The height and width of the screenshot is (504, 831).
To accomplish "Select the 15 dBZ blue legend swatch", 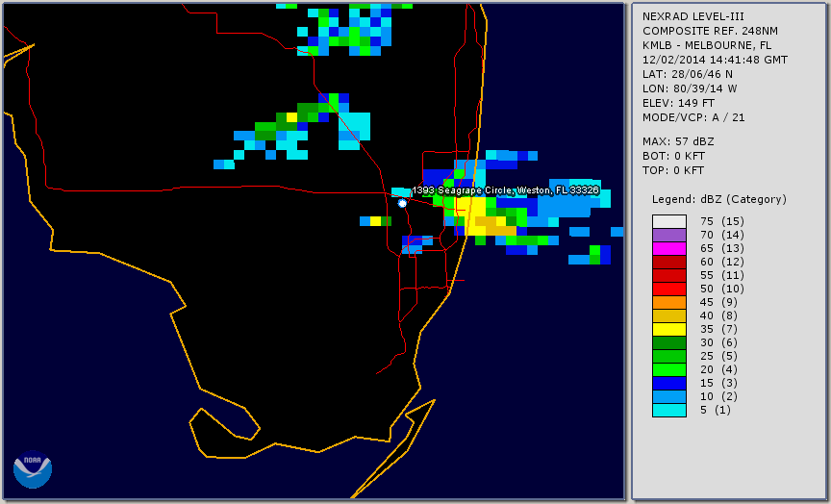I will [x=669, y=383].
